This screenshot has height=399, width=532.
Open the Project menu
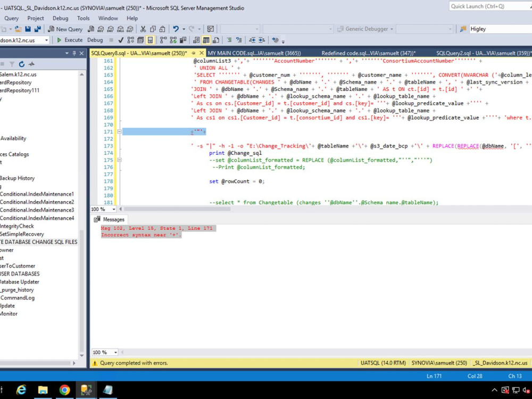click(36, 18)
